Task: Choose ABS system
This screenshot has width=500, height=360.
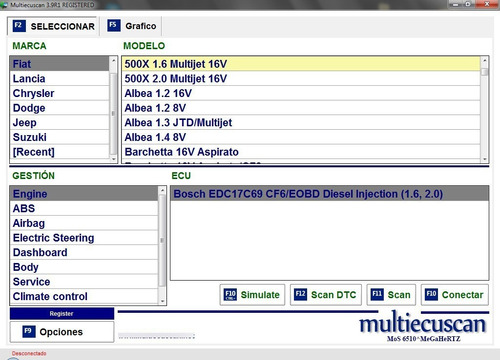Action: 84,208
